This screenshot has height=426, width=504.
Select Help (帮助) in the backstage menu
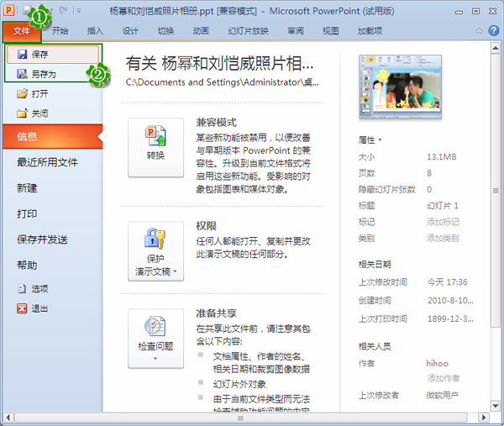pos(27,266)
